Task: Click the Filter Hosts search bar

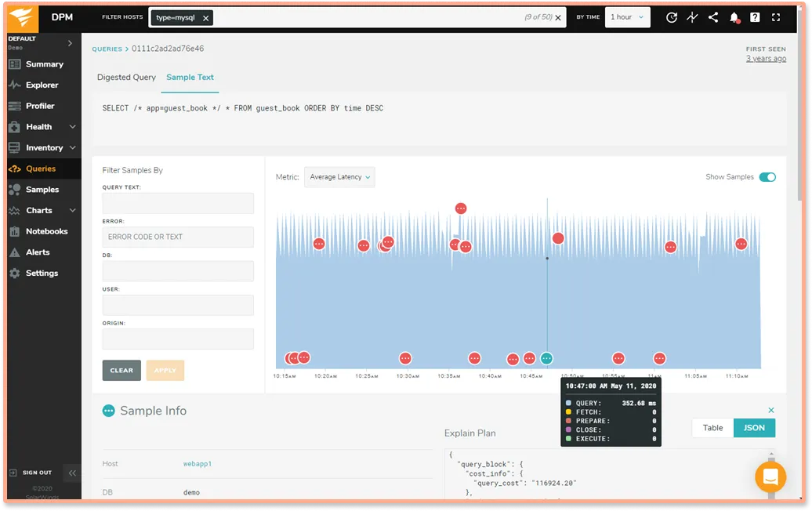Action: [357, 17]
